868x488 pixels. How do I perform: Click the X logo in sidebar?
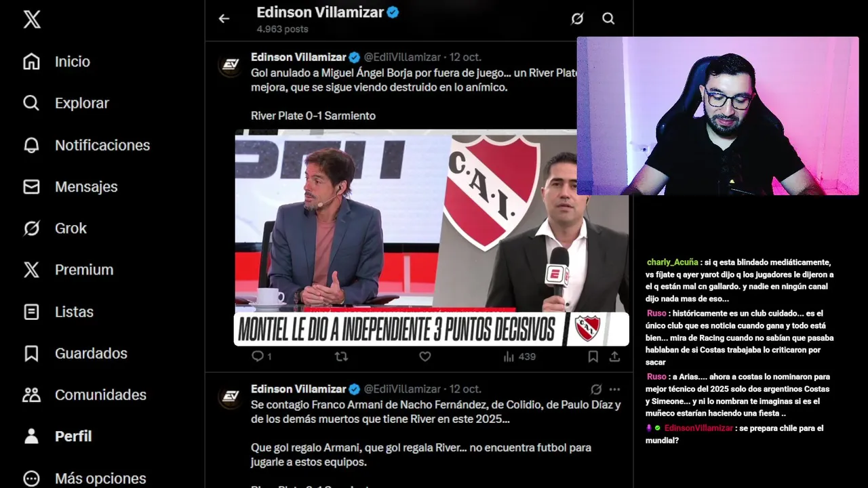(32, 20)
